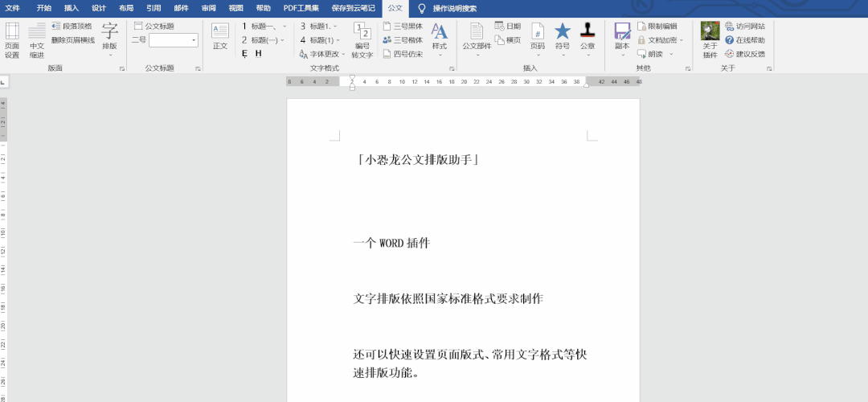Expand the 标题一、 dropdown arrow
Viewport: 868px width, 402px height.
285,26
